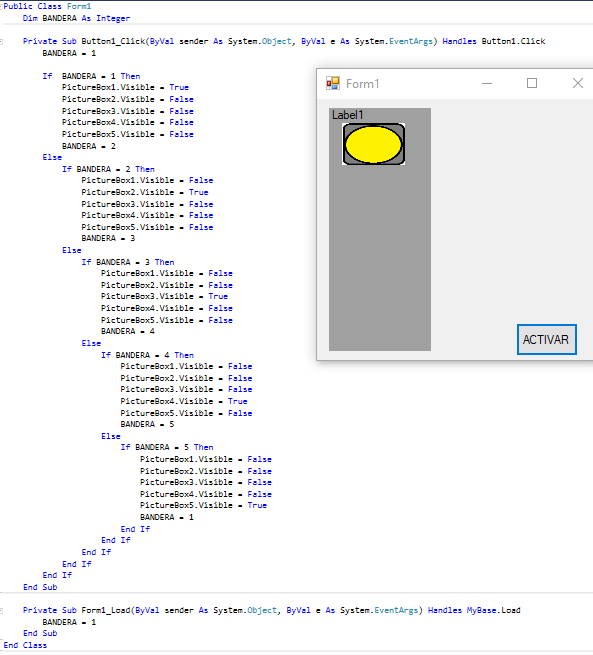Click the ACTIVAR button
This screenshot has width=593, height=655.
[x=547, y=340]
